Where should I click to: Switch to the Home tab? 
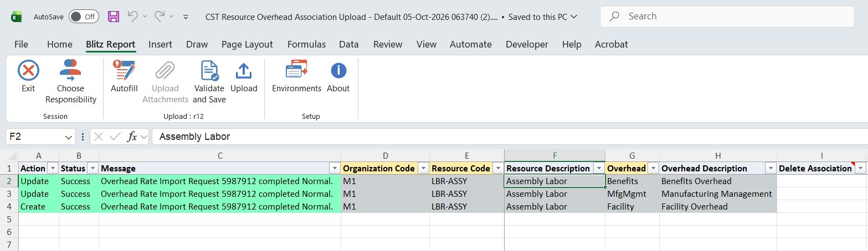click(60, 44)
